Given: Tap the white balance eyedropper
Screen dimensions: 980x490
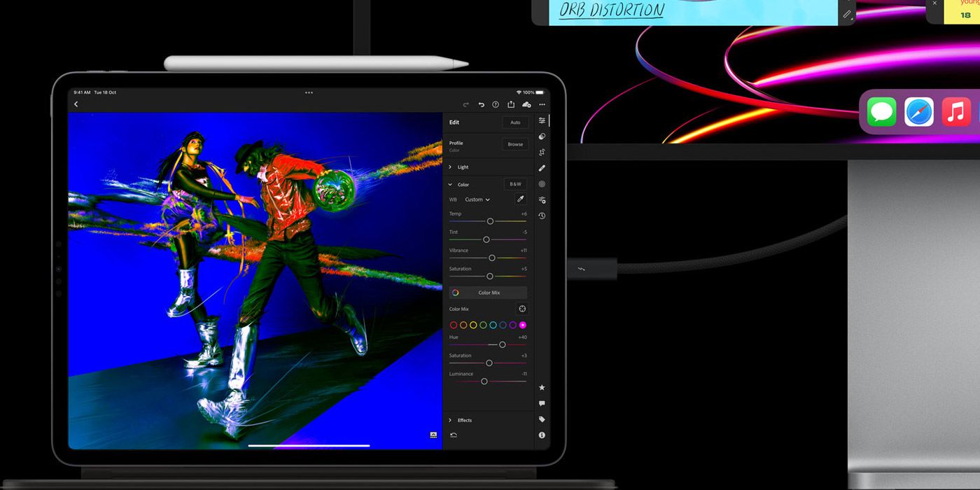Looking at the screenshot, I should 520,199.
